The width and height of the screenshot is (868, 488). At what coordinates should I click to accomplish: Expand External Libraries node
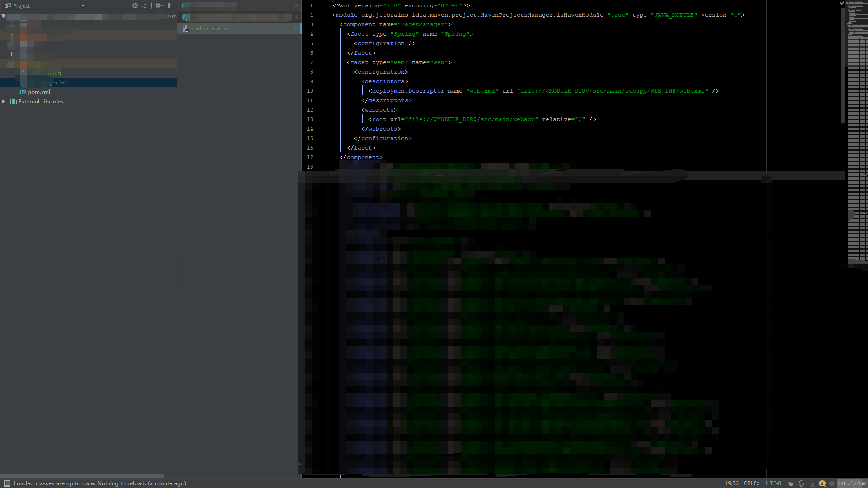[x=4, y=102]
